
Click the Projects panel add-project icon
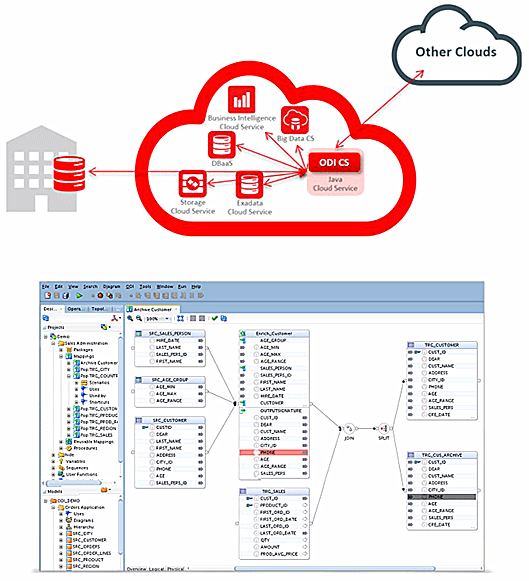pos(104,327)
